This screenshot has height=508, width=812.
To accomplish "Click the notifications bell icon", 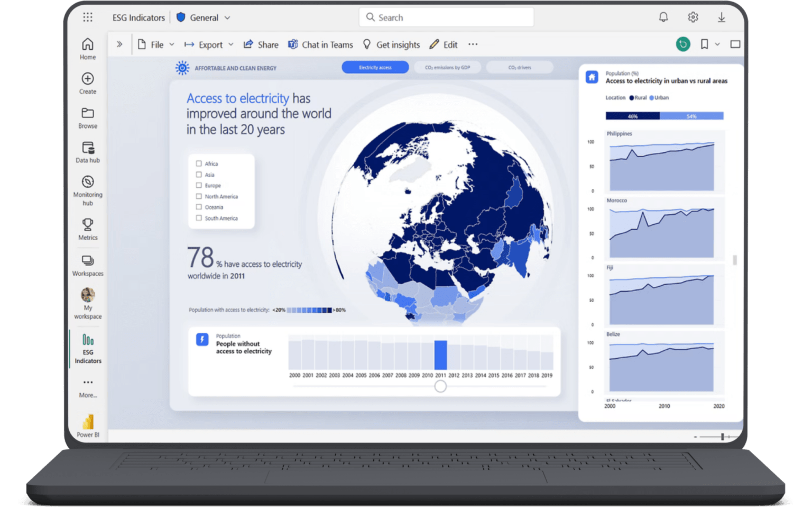I will click(663, 17).
